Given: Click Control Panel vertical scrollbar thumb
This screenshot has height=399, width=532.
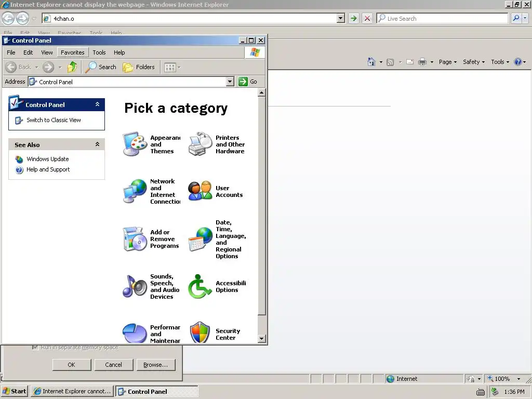Looking at the screenshot, I should tap(261, 206).
